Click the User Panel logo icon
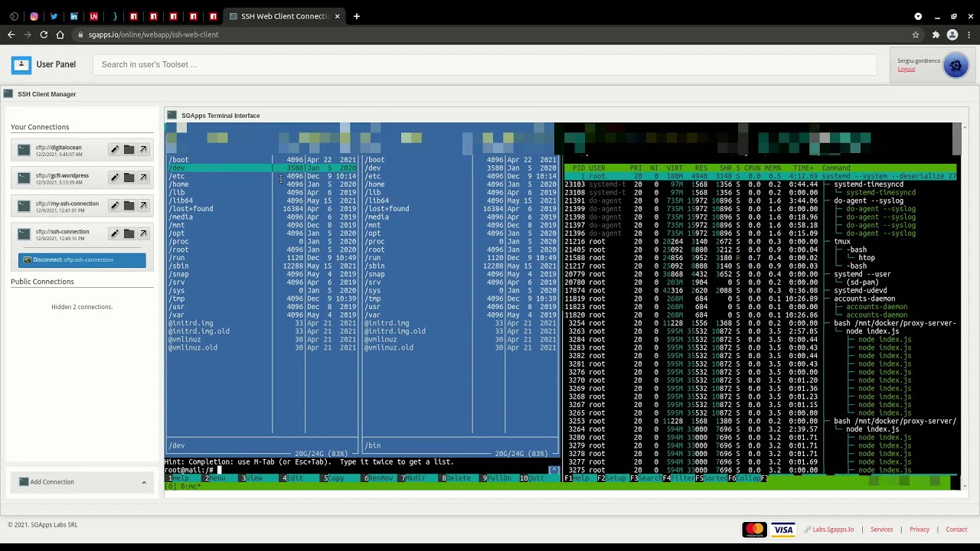This screenshot has width=980, height=551. [21, 65]
